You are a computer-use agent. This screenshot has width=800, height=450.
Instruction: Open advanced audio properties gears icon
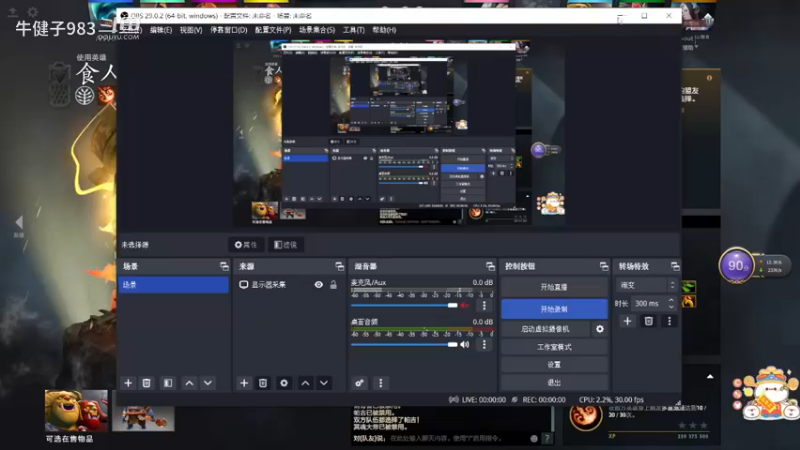click(x=359, y=383)
